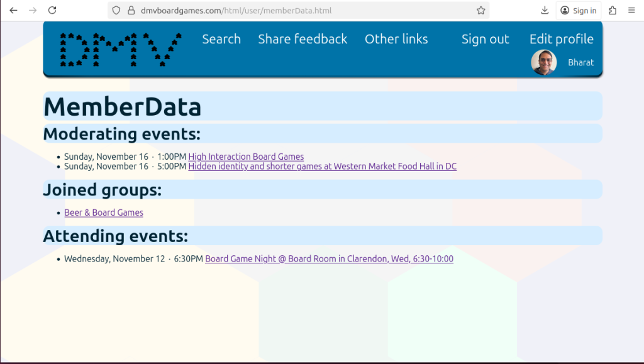Bookmark this page with star icon
644x364 pixels.
(480, 10)
